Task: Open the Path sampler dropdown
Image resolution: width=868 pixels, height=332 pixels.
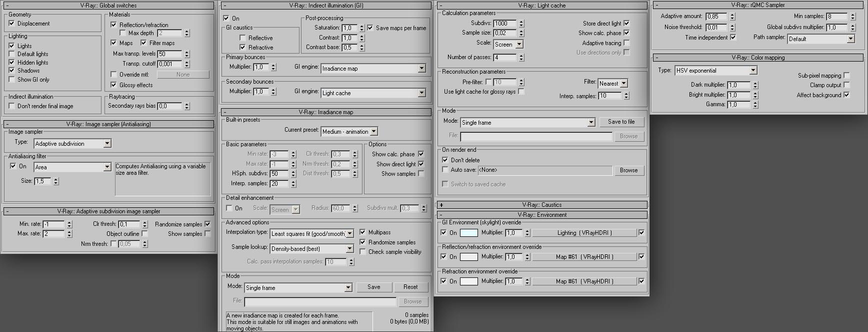Action: pyautogui.click(x=821, y=39)
